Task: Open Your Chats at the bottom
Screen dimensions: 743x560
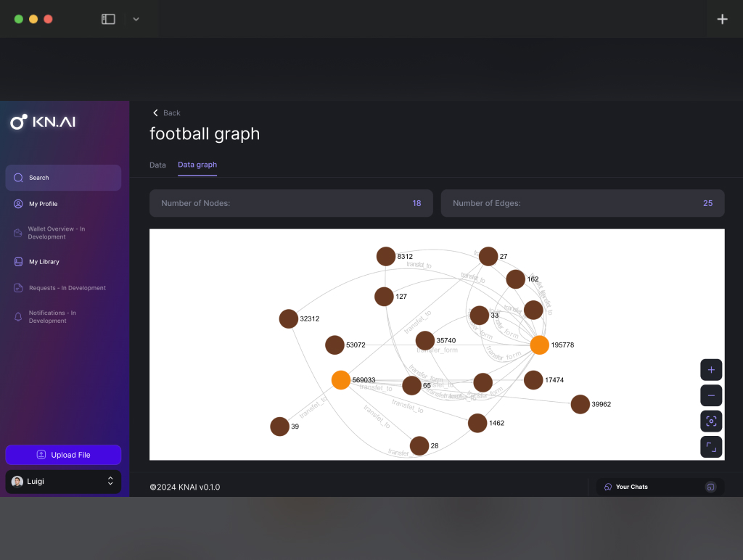Action: [x=631, y=487]
